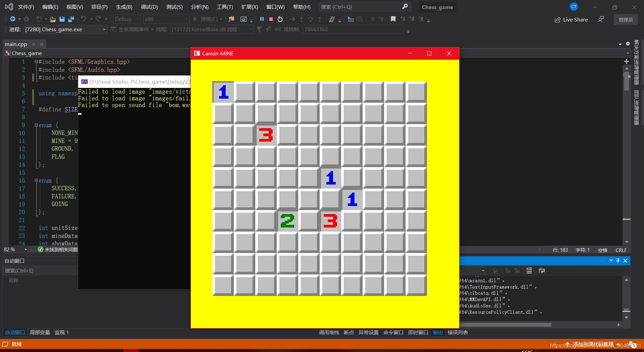644x352 pixels.
Task: Open the 解决方案资源管理器 side tab
Action: pos(636,62)
